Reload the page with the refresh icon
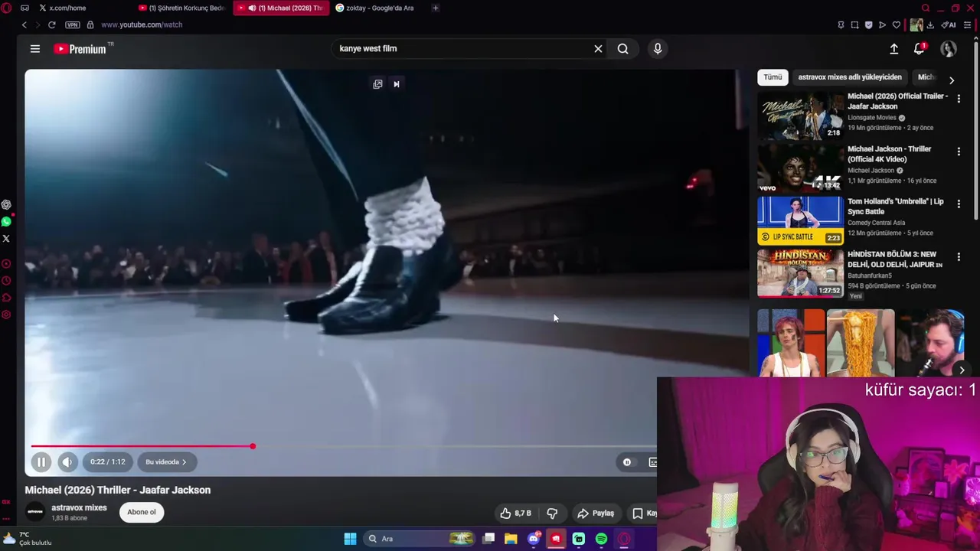This screenshot has height=551, width=980. click(x=51, y=24)
